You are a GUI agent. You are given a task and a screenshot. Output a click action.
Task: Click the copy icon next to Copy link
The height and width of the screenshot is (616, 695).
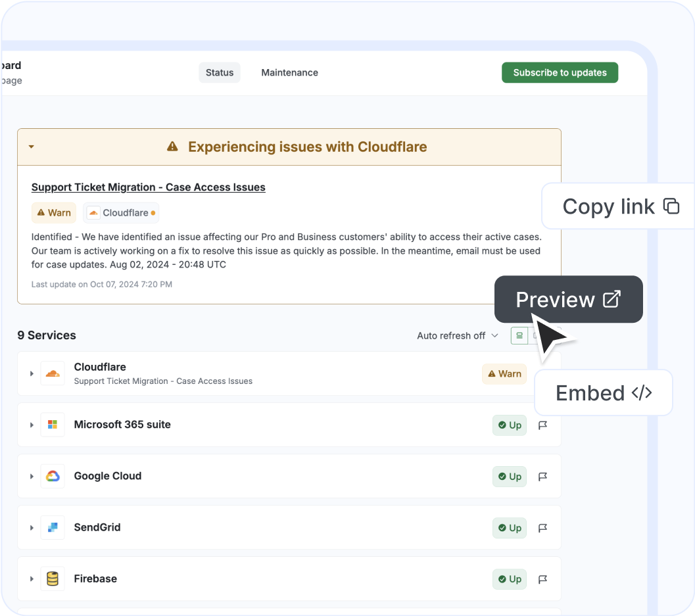pyautogui.click(x=672, y=206)
